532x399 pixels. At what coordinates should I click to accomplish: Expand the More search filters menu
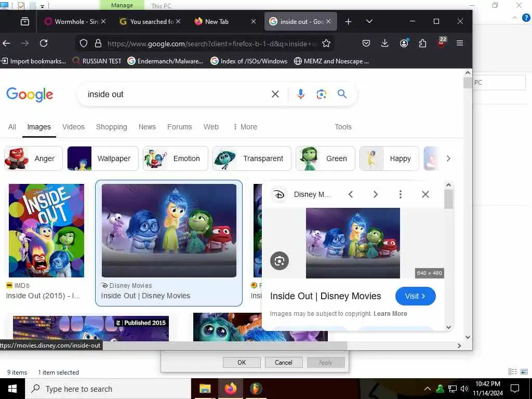click(245, 127)
